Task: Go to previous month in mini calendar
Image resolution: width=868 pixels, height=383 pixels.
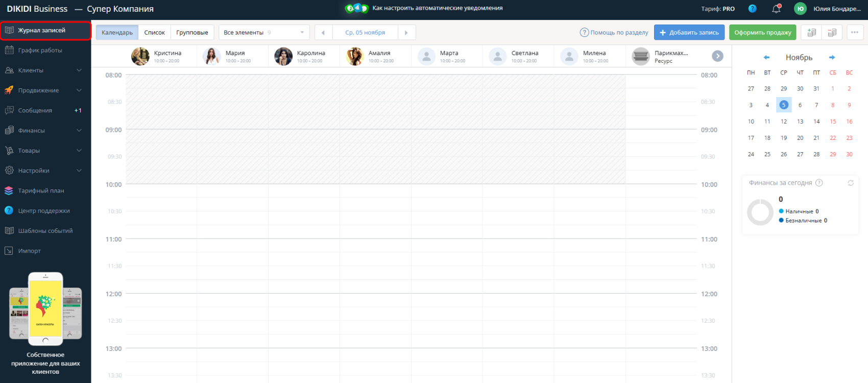Action: pos(766,58)
